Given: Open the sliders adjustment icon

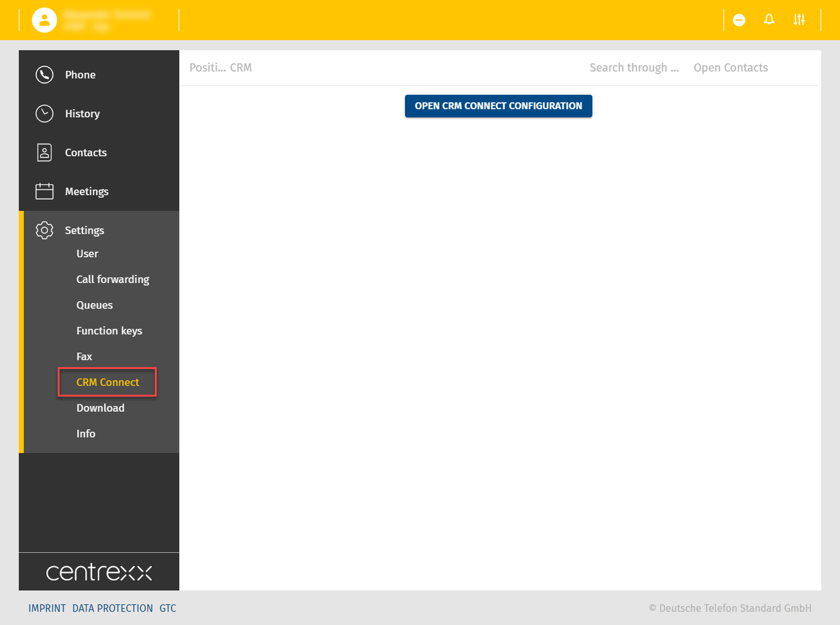Looking at the screenshot, I should click(x=799, y=20).
